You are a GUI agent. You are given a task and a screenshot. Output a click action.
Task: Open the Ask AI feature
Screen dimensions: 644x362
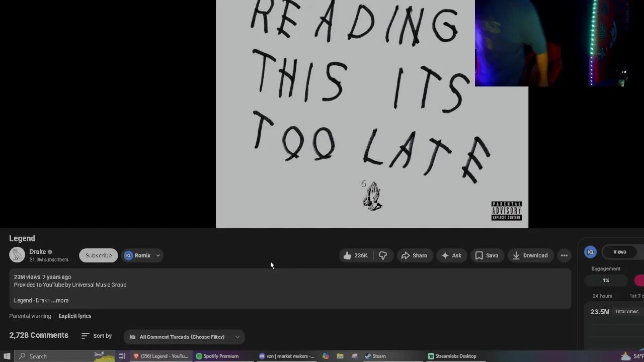point(451,255)
